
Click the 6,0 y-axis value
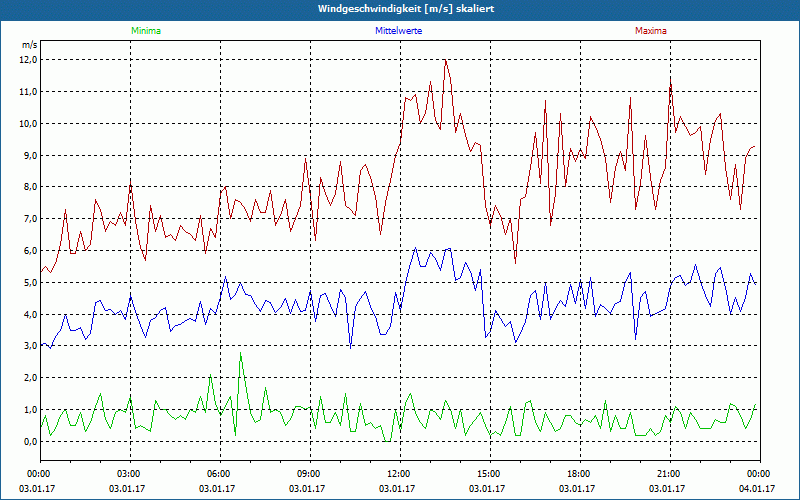point(30,251)
